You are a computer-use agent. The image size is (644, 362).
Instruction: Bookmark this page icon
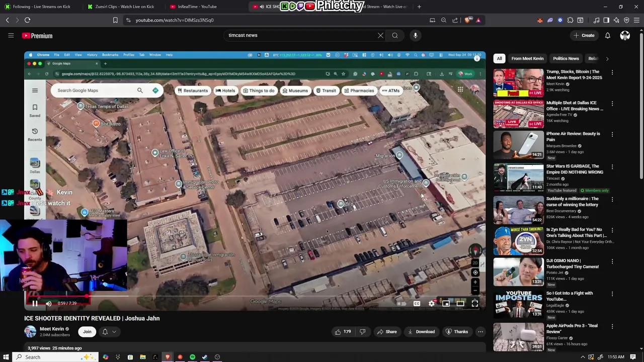click(x=115, y=20)
